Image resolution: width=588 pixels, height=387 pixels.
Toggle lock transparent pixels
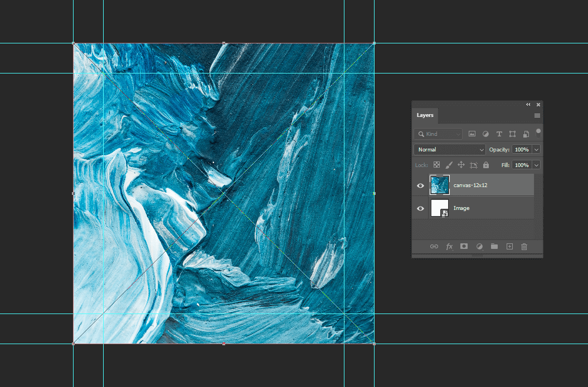(x=436, y=165)
